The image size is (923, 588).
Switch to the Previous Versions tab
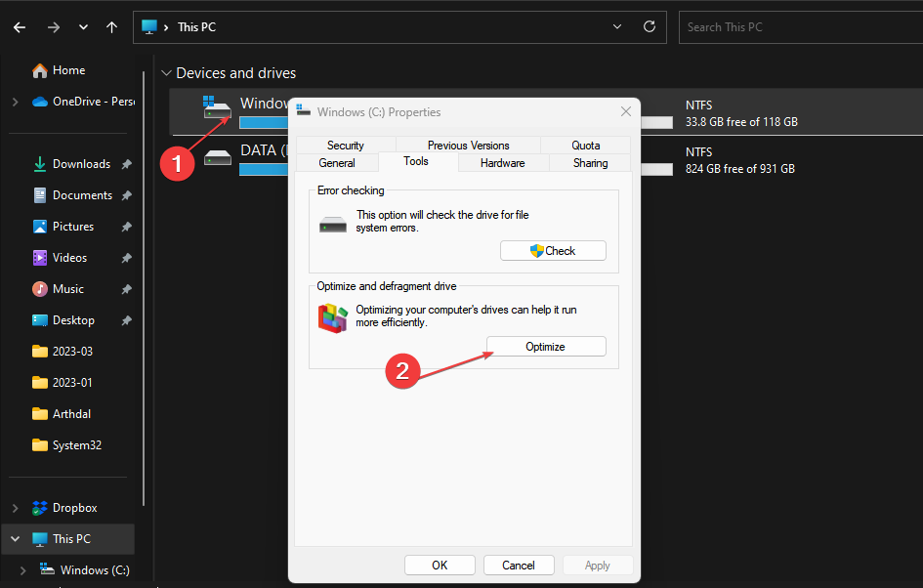(x=468, y=146)
